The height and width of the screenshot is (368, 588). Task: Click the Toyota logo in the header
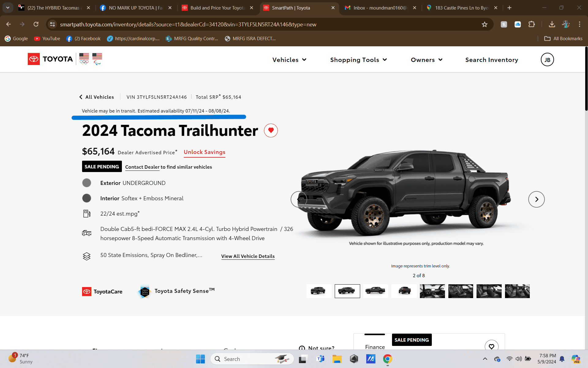[50, 59]
